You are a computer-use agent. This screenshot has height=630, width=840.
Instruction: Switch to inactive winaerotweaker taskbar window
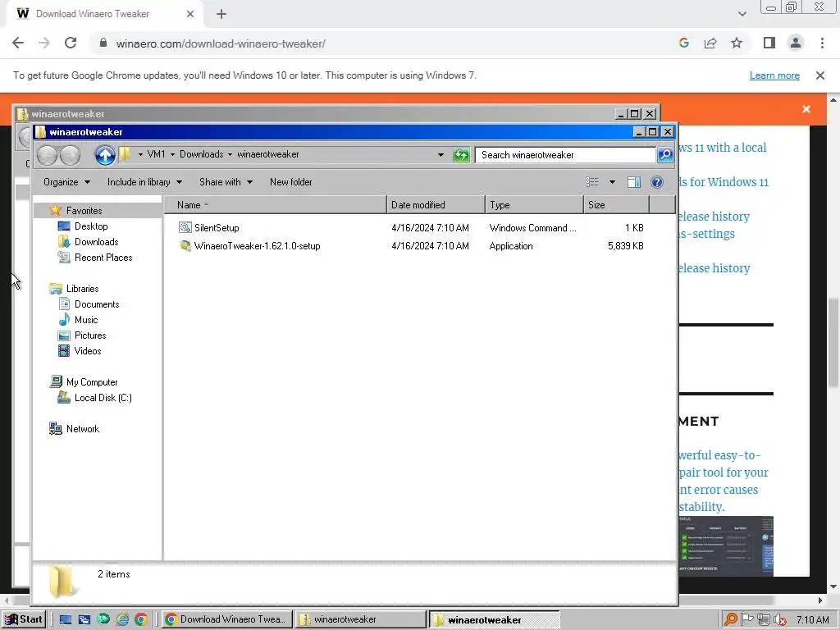tap(359, 619)
